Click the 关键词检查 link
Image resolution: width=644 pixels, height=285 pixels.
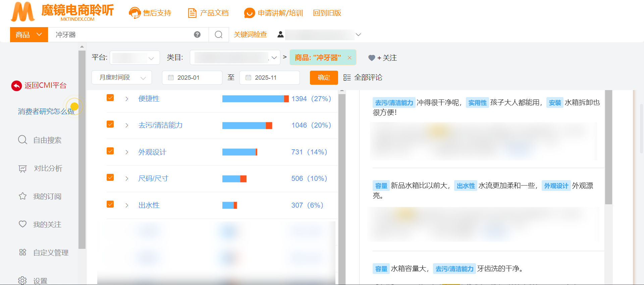coord(250,34)
